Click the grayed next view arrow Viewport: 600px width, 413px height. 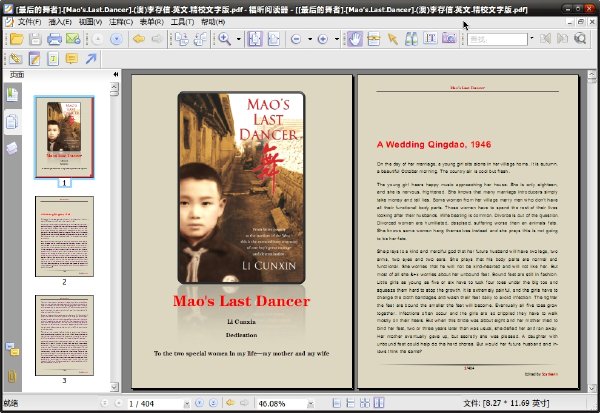(x=157, y=39)
